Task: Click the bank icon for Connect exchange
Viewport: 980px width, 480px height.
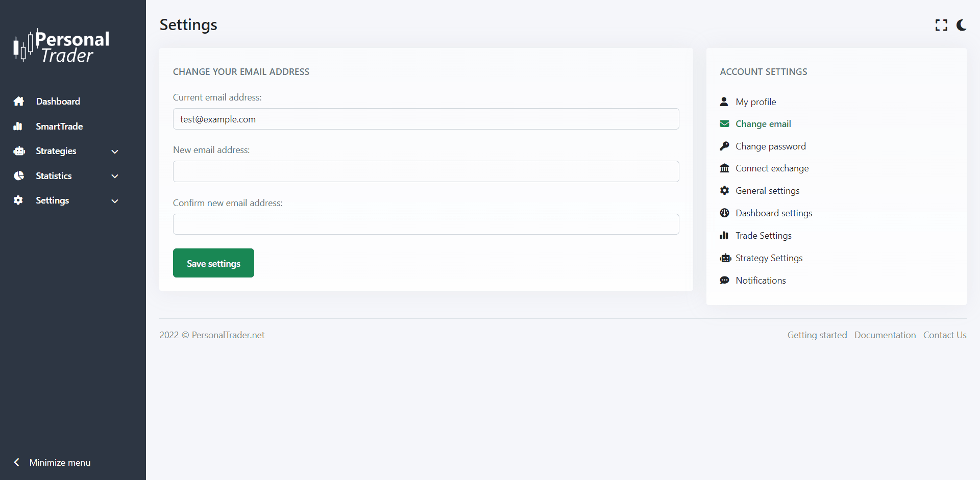Action: (724, 168)
